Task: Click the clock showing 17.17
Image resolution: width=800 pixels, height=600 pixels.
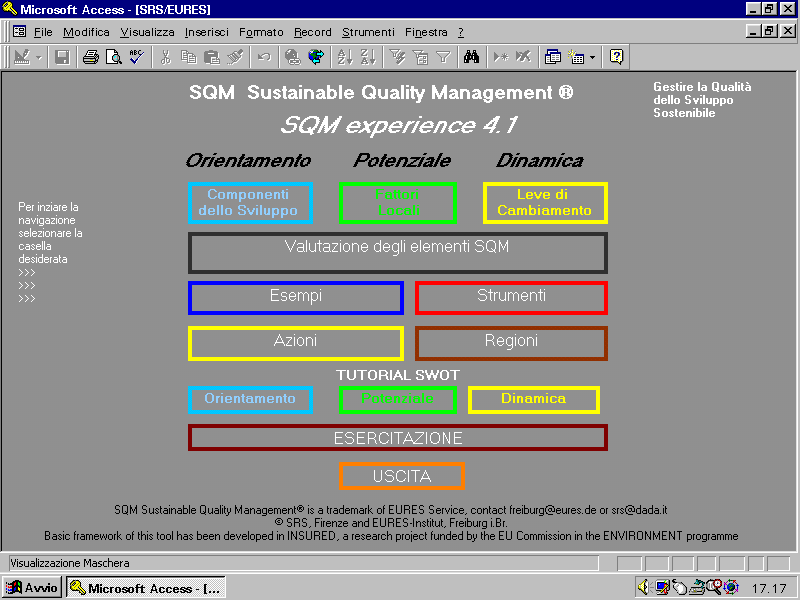Action: tap(769, 588)
